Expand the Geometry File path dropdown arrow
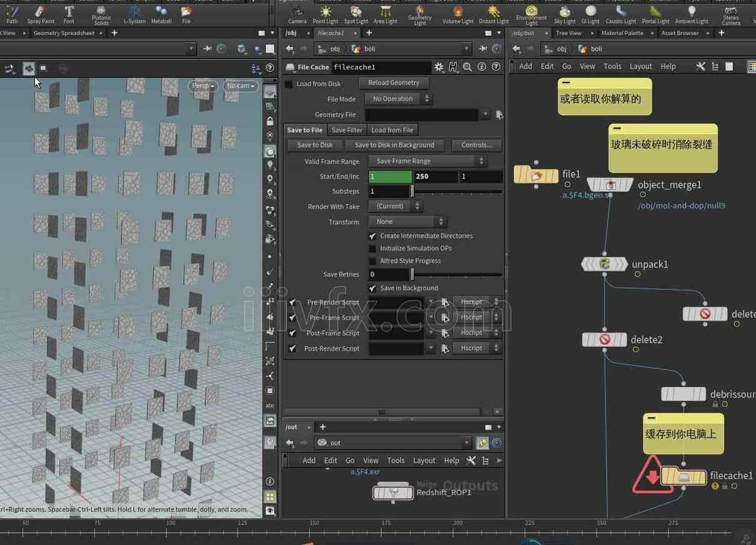 (x=485, y=114)
